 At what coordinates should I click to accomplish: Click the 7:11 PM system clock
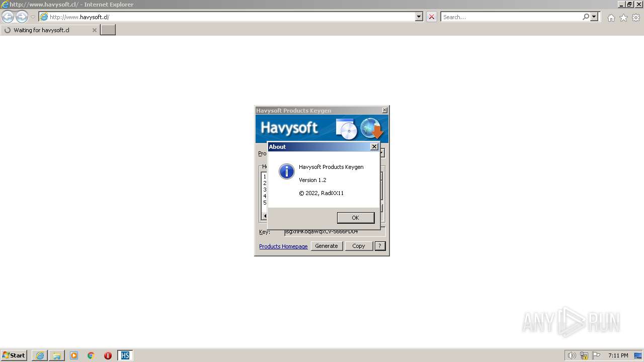[618, 355]
